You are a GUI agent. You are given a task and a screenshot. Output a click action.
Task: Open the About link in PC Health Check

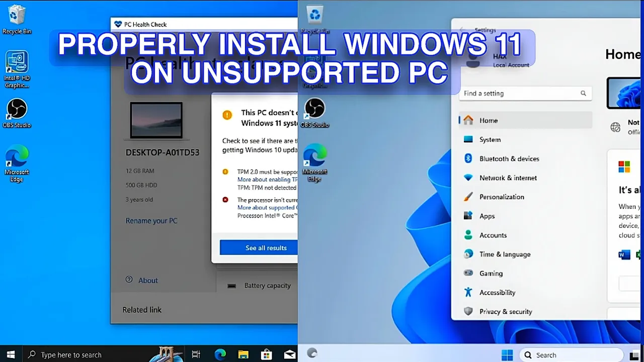pos(148,281)
